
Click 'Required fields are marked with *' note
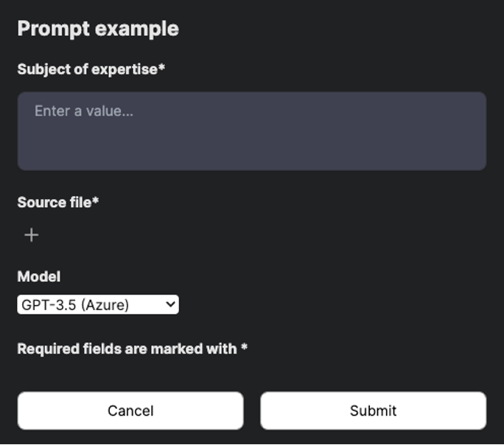pyautogui.click(x=131, y=348)
